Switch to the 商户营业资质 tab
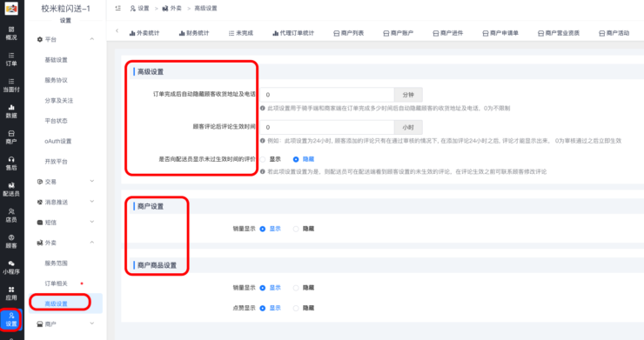This screenshot has height=340, width=644. point(559,33)
